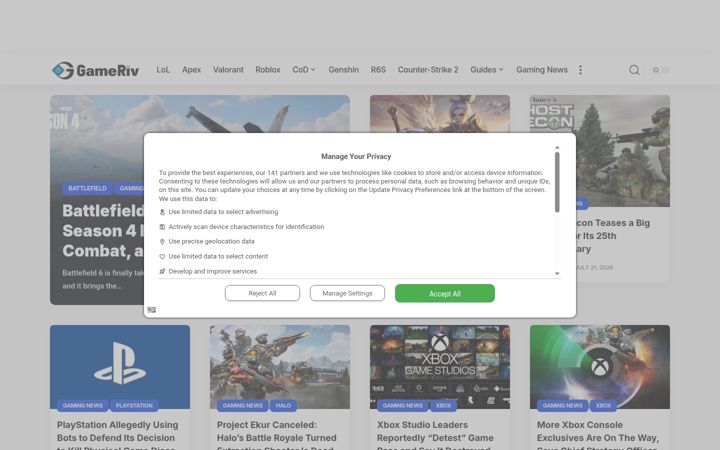The image size is (720, 450).
Task: Toggle the dark mode switch
Action: click(x=661, y=70)
